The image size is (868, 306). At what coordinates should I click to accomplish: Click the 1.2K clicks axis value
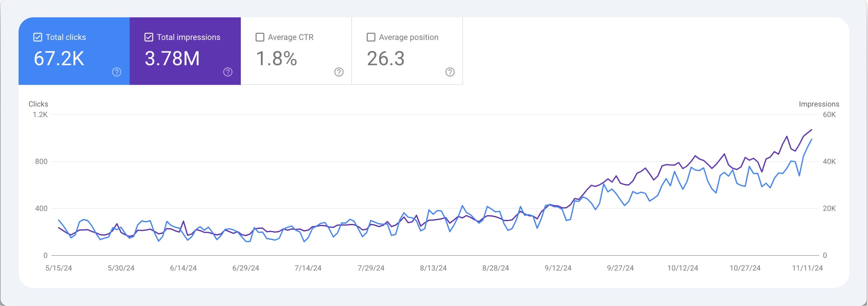coord(41,115)
